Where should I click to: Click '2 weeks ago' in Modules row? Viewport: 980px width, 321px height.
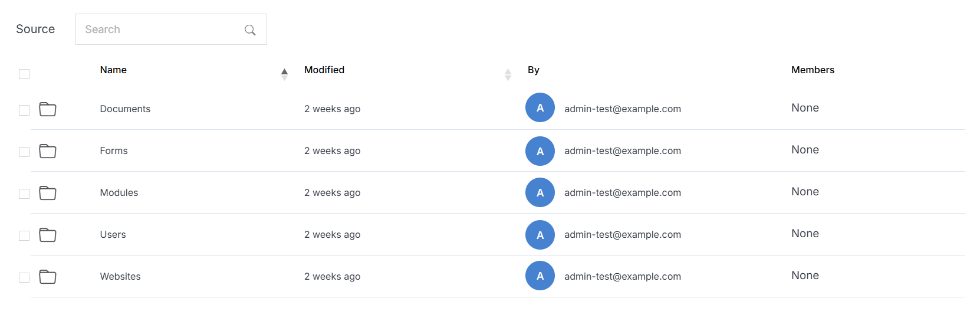tap(332, 192)
